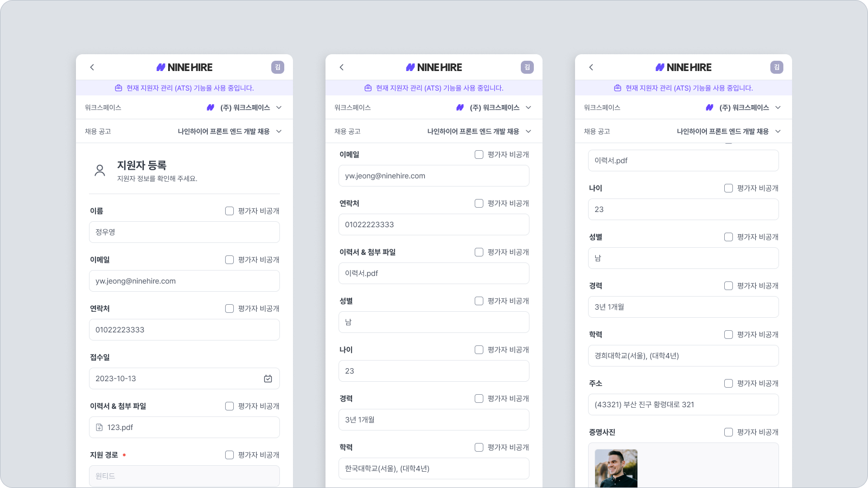
Task: Click the 학력 field showing 경희대학교(서울)
Action: 684,356
